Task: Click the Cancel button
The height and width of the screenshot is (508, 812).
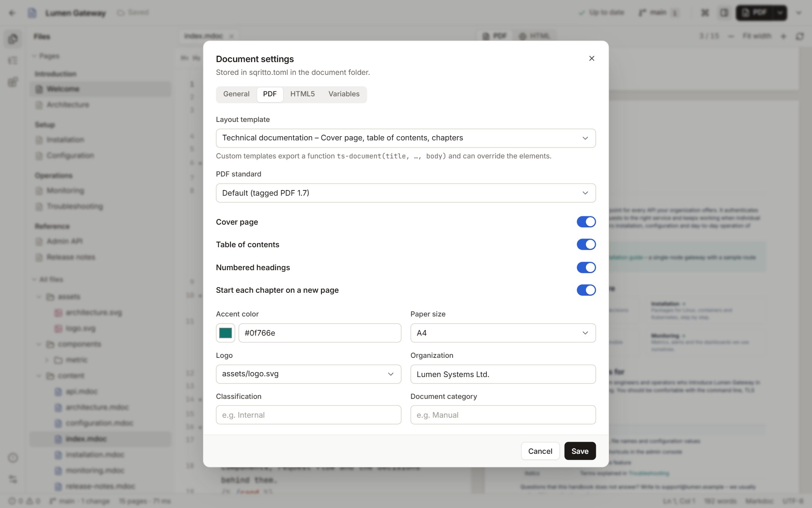Action: [540, 451]
